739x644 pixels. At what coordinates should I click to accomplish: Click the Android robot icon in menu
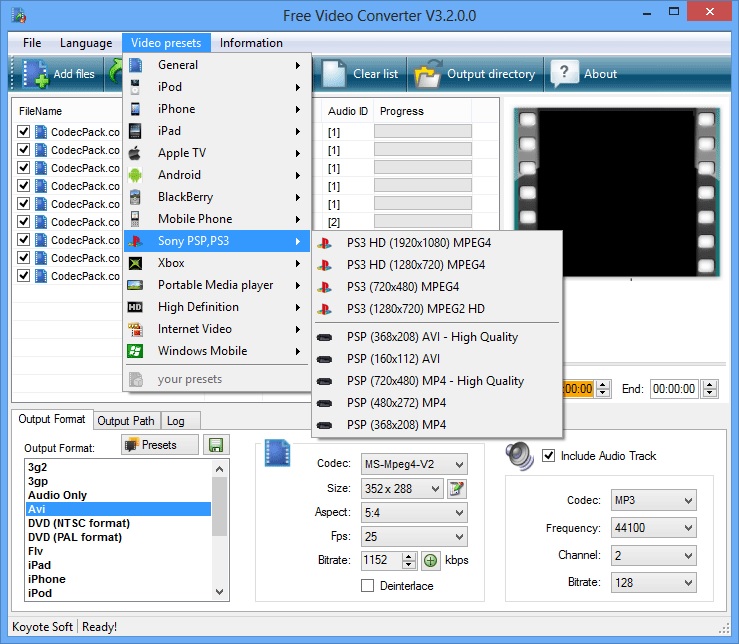point(137,175)
